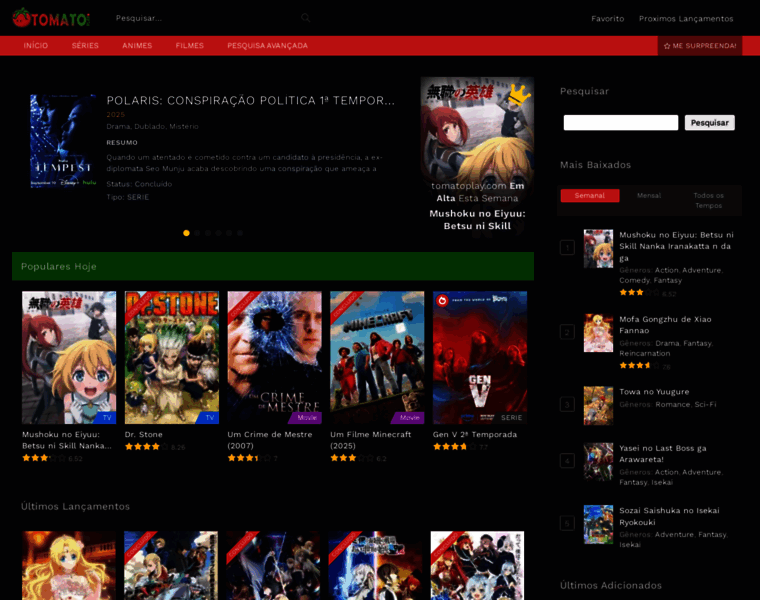Open the Favorito link

[x=607, y=18]
